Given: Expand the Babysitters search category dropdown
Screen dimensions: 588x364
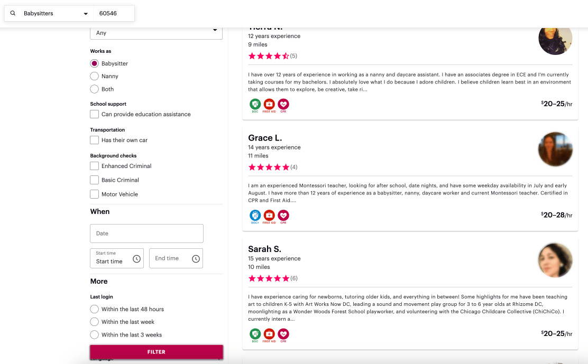Looking at the screenshot, I should point(85,13).
